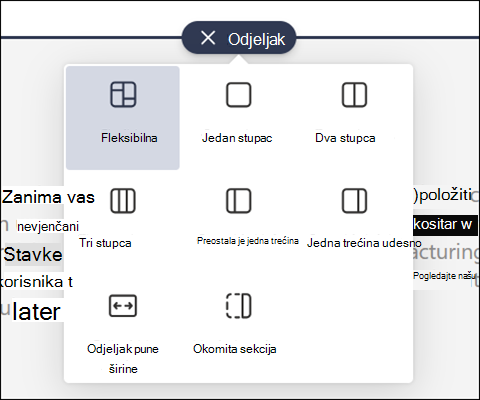Choose the one-third left column icon
This screenshot has width=480, height=400.
[x=239, y=201]
